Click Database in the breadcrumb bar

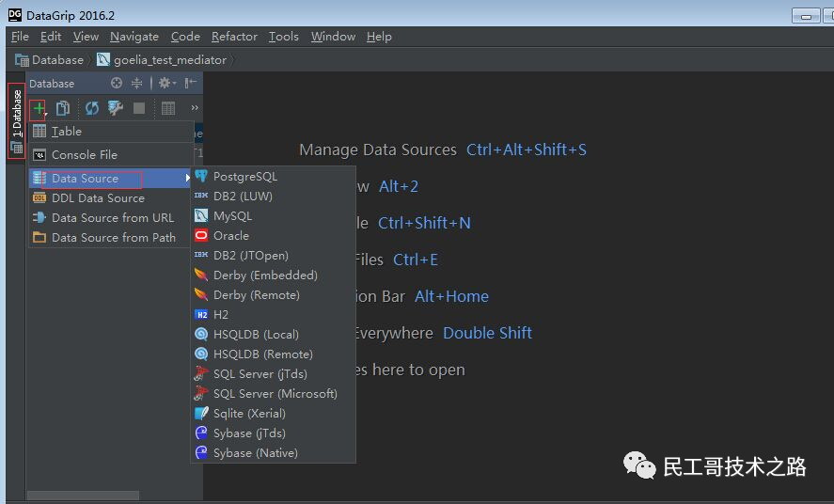(x=50, y=59)
